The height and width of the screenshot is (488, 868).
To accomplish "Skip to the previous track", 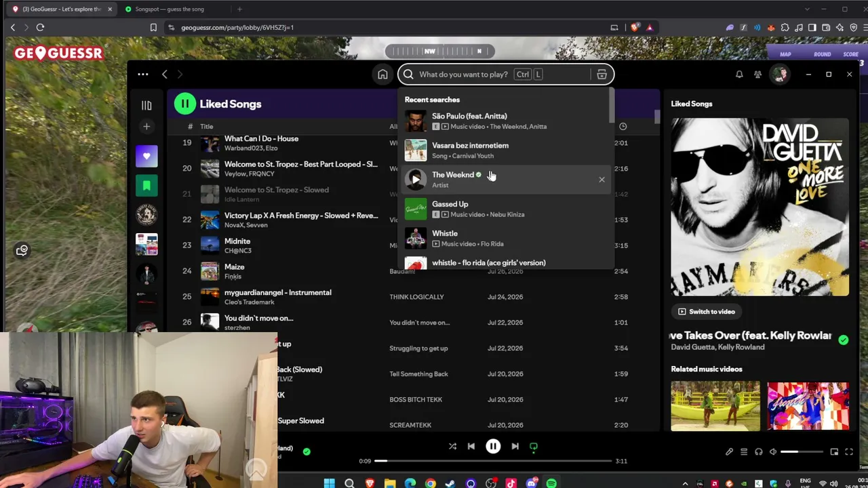I will pyautogui.click(x=471, y=447).
